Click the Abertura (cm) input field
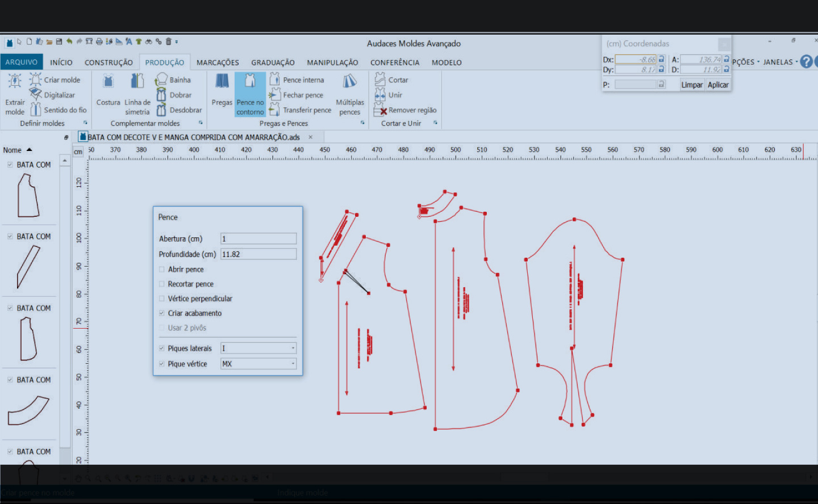818x504 pixels. pyautogui.click(x=258, y=238)
